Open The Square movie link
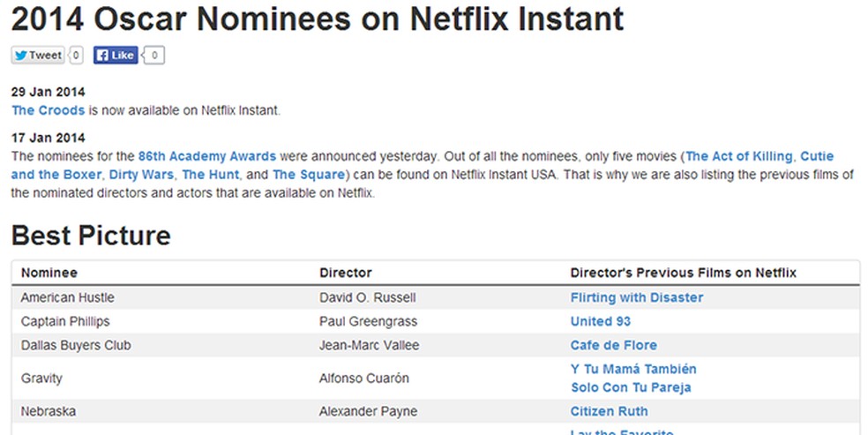 click(x=310, y=175)
